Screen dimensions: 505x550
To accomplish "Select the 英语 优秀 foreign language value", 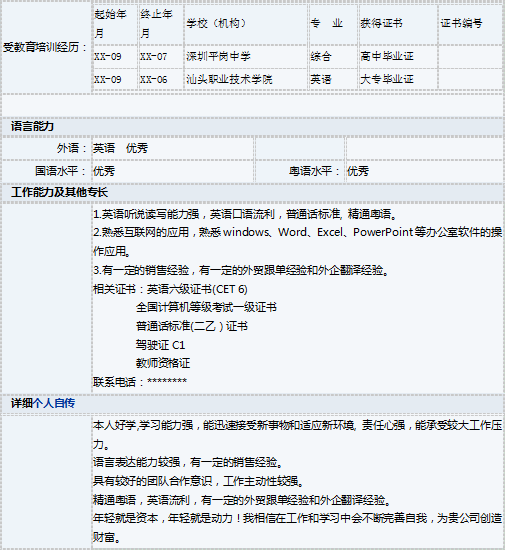I will 120,148.
